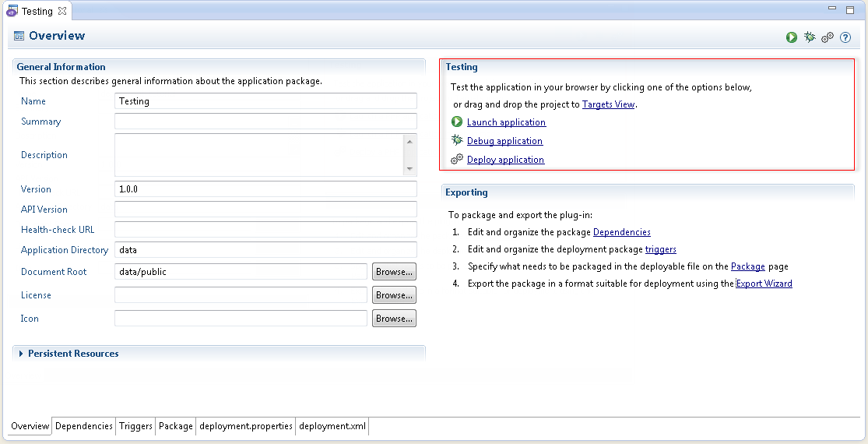This screenshot has height=444, width=868.
Task: Click into the Health-check URL field
Action: tap(265, 229)
